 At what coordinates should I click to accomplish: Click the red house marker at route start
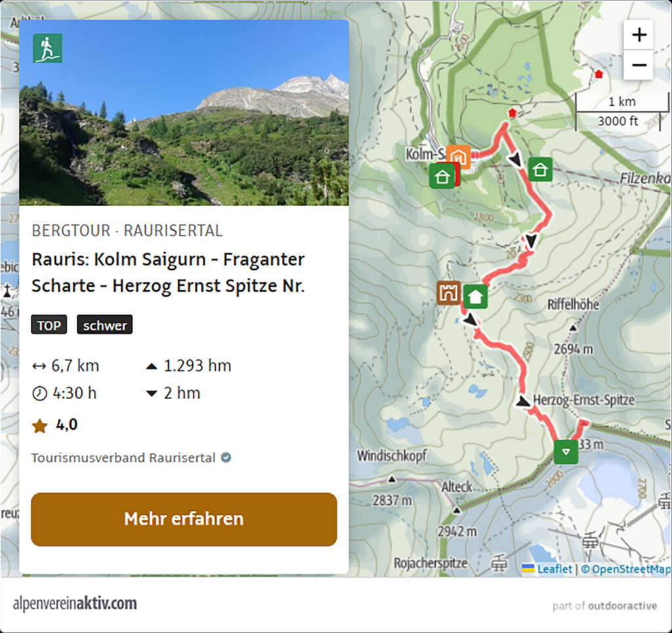click(x=512, y=113)
